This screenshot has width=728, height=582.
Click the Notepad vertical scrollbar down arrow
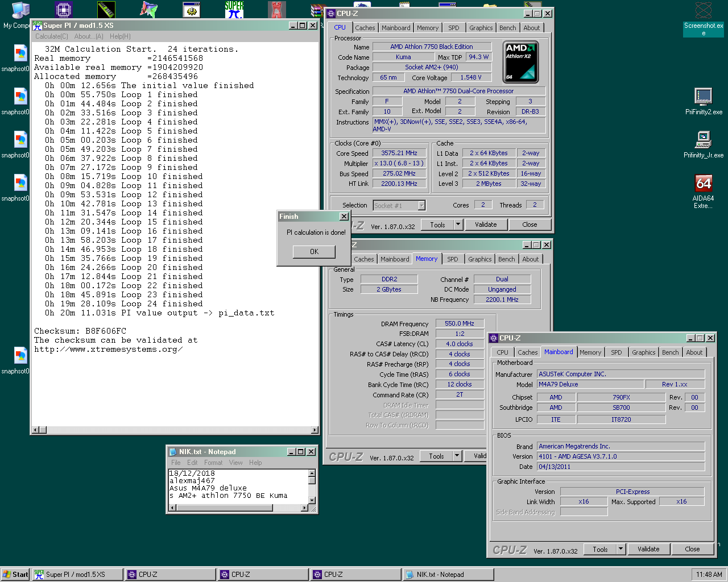point(312,500)
